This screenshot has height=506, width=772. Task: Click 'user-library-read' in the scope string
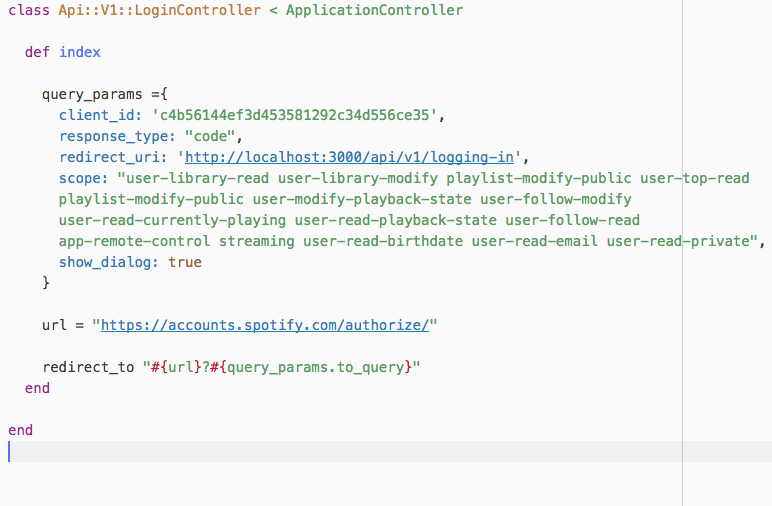point(197,178)
